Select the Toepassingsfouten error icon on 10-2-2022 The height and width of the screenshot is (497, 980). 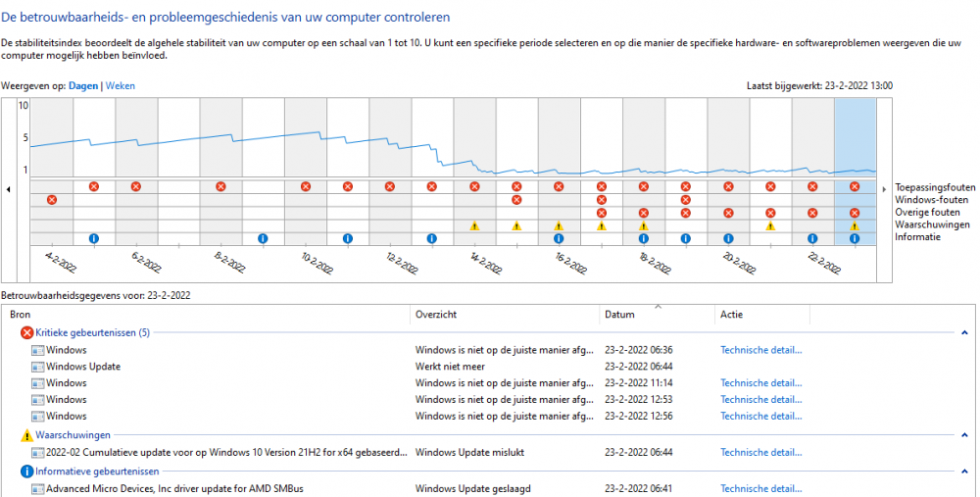306,186
